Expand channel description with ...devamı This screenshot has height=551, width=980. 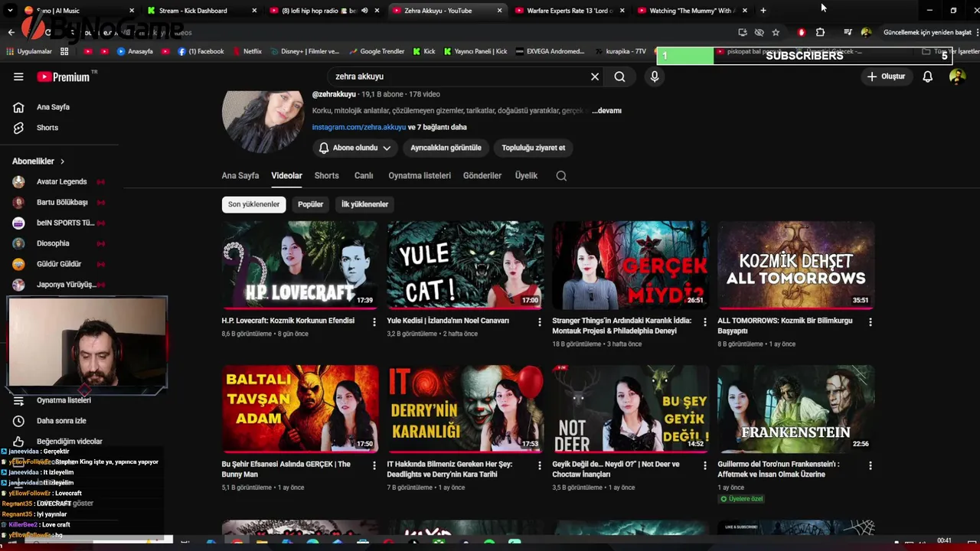tap(606, 111)
